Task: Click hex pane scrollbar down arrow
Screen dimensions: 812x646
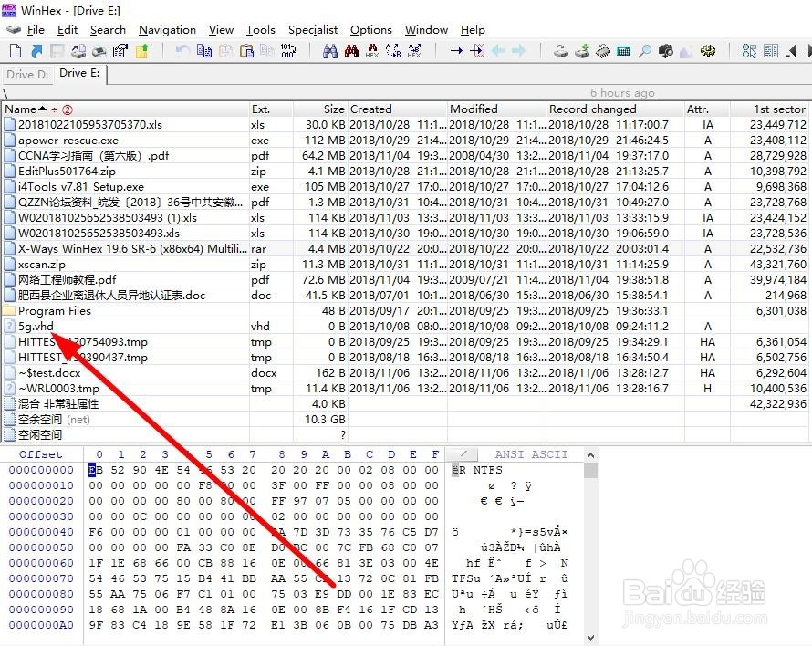Action: click(x=589, y=637)
